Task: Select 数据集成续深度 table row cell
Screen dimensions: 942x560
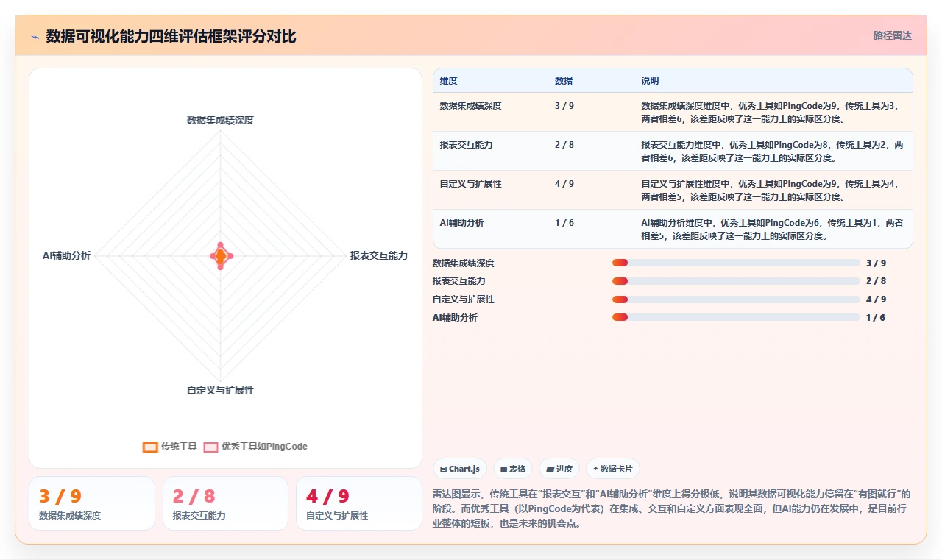Action: pos(471,106)
